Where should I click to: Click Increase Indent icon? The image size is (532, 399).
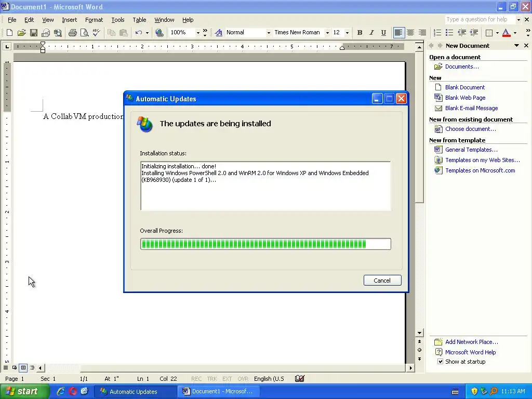click(474, 33)
